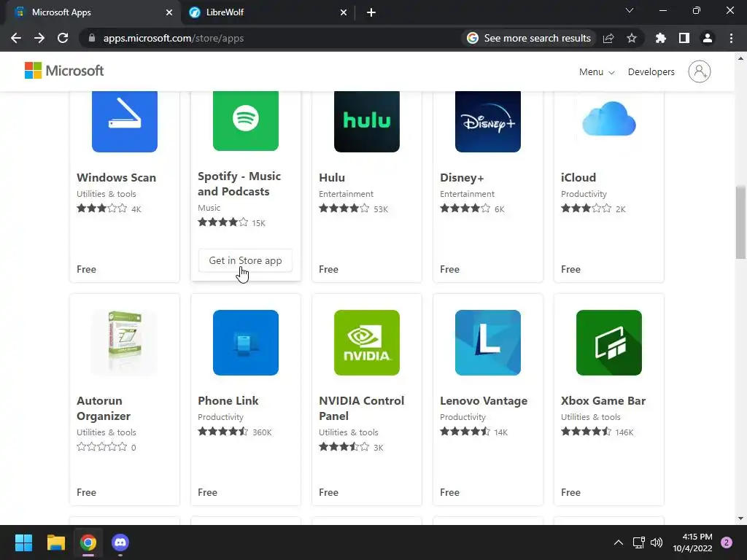The image size is (747, 560).
Task: Open the notification count badge
Action: coord(726,542)
